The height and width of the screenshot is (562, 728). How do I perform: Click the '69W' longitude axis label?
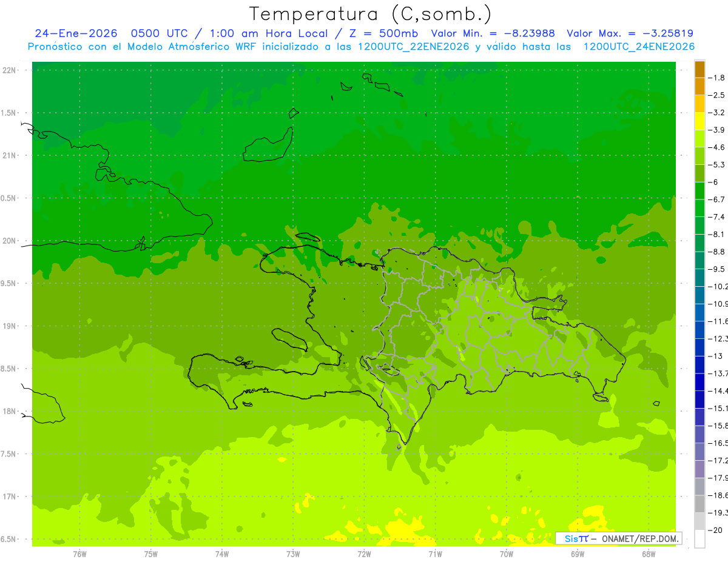point(578,554)
